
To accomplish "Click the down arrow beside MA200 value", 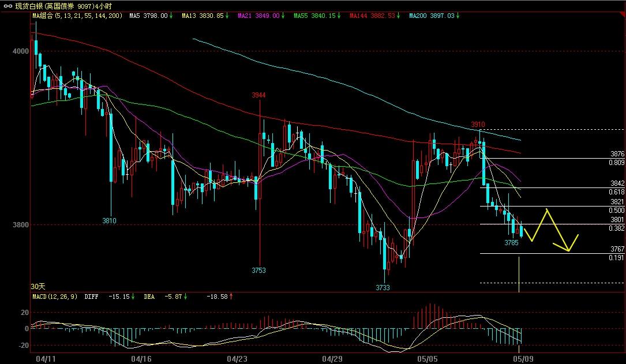I will point(458,16).
